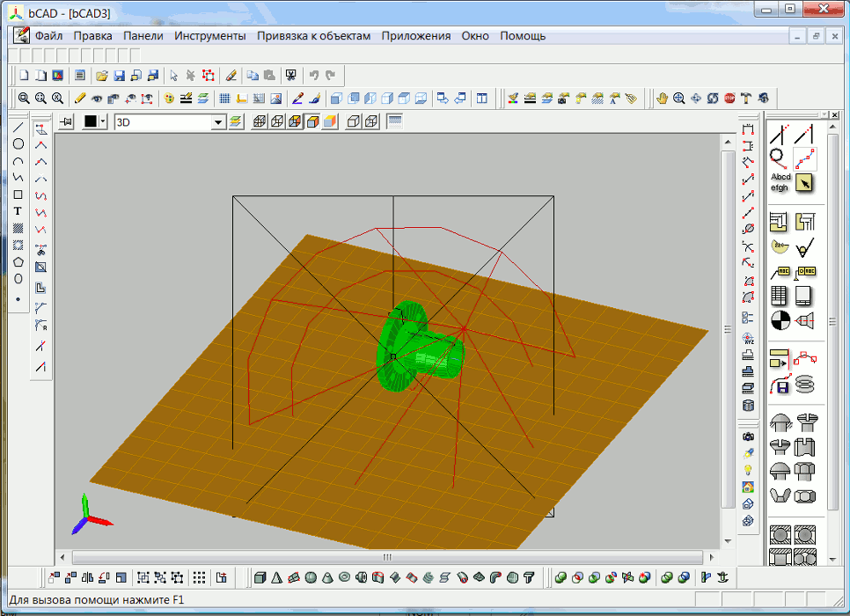This screenshot has height=616, width=850.
Task: Select the arrow pointer tool
Action: tap(173, 76)
